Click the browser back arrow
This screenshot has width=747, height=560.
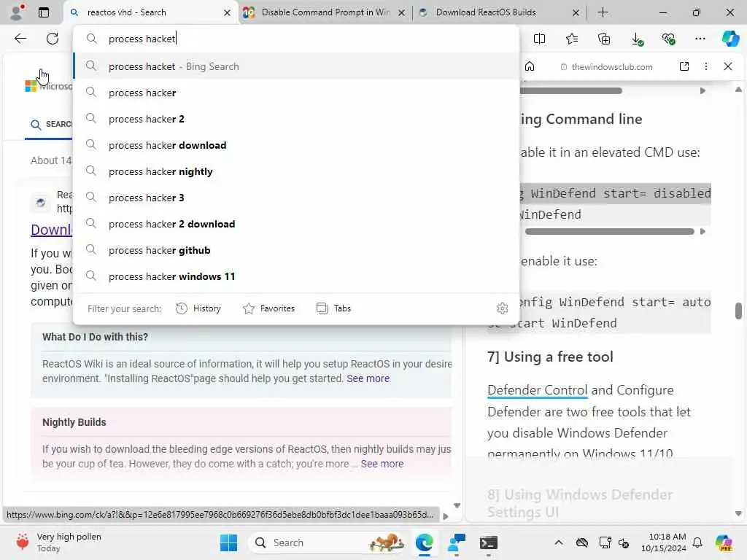point(20,39)
